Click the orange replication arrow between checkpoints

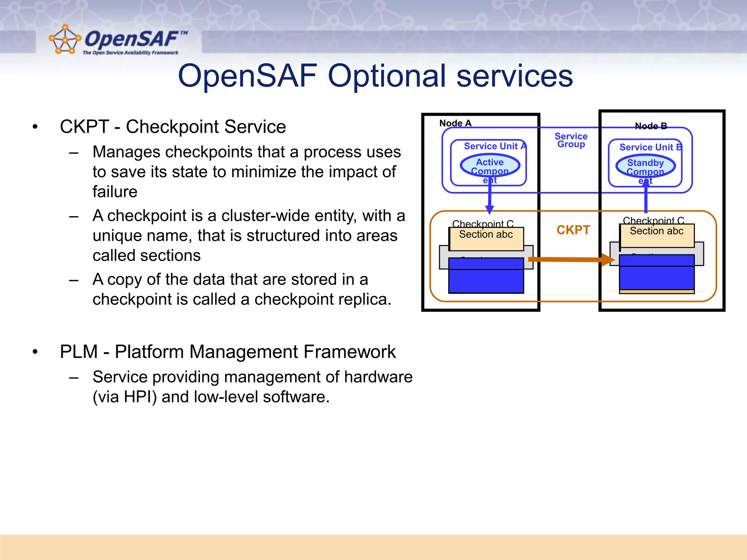572,260
